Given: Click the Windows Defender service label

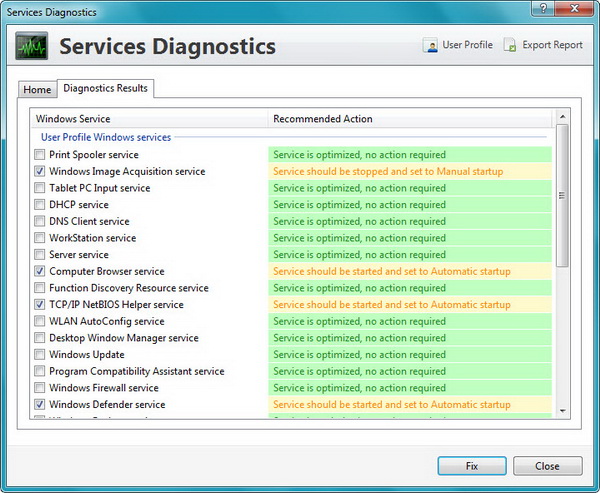Looking at the screenshot, I should tap(107, 404).
